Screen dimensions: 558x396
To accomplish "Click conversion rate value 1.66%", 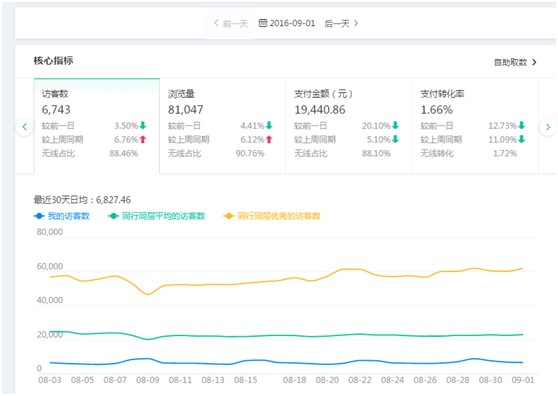I will (437, 110).
